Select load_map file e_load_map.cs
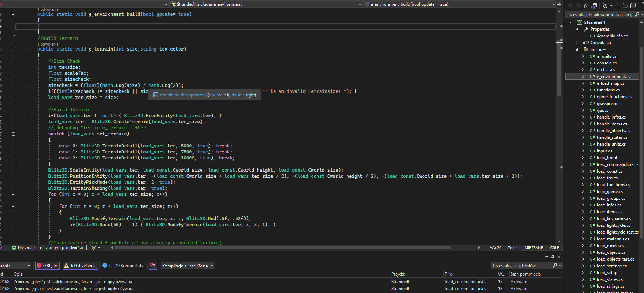 pyautogui.click(x=611, y=83)
